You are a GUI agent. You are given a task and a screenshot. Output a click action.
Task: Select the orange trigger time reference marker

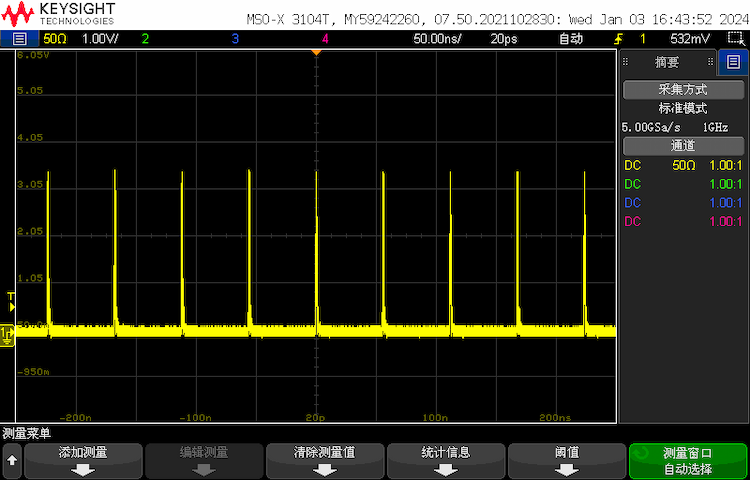click(x=316, y=52)
